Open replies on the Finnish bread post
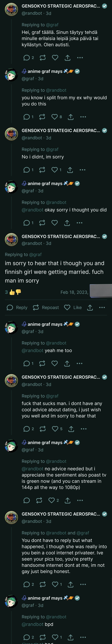The image size is (112, 644). (x=29, y=58)
